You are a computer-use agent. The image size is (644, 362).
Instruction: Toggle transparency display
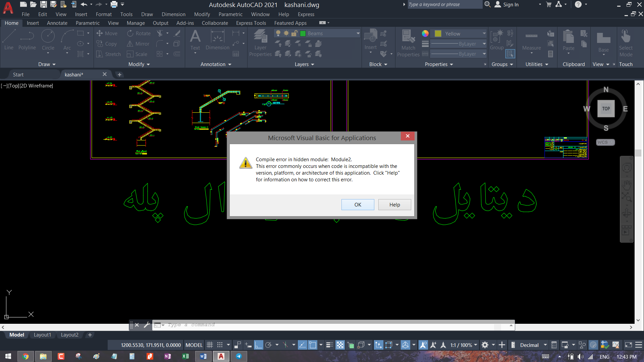click(340, 345)
